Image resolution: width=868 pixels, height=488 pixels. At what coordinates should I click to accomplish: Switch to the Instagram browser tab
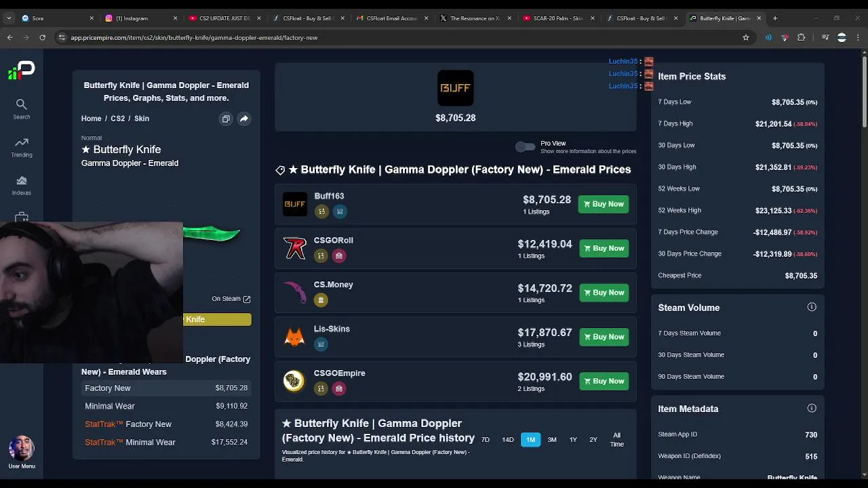(x=141, y=18)
